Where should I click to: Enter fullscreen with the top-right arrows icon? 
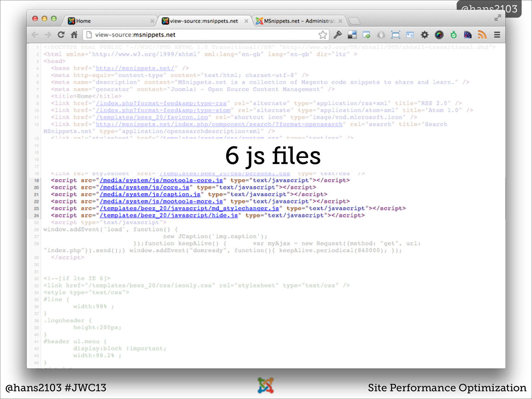pos(497,18)
